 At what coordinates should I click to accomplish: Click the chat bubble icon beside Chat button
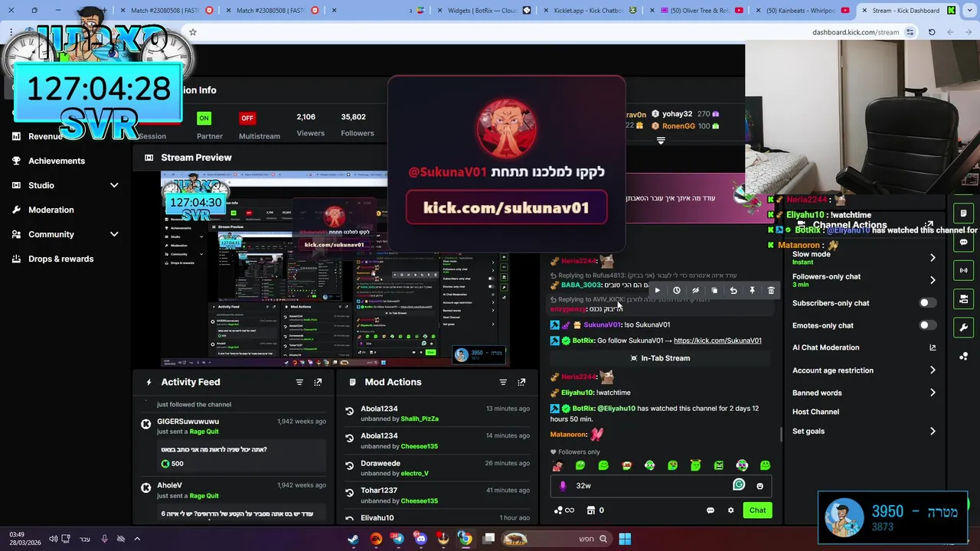point(710,510)
